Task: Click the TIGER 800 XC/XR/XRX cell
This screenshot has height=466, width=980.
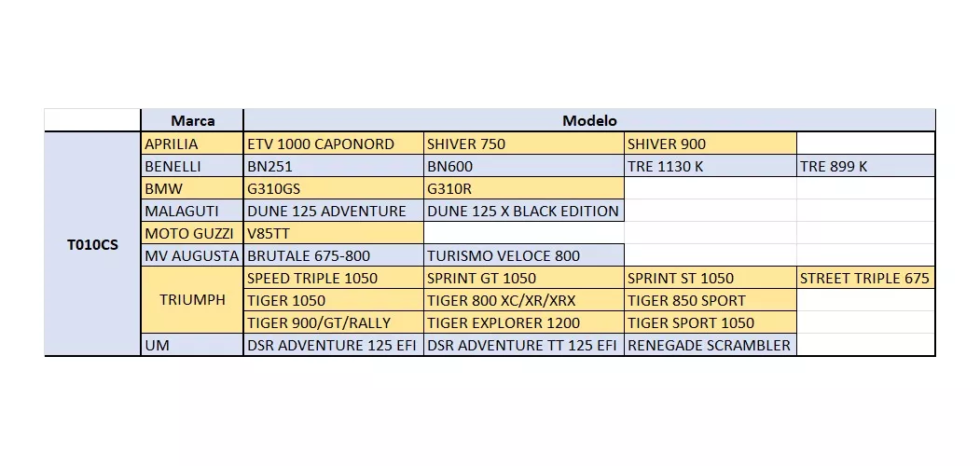Action: tap(524, 300)
